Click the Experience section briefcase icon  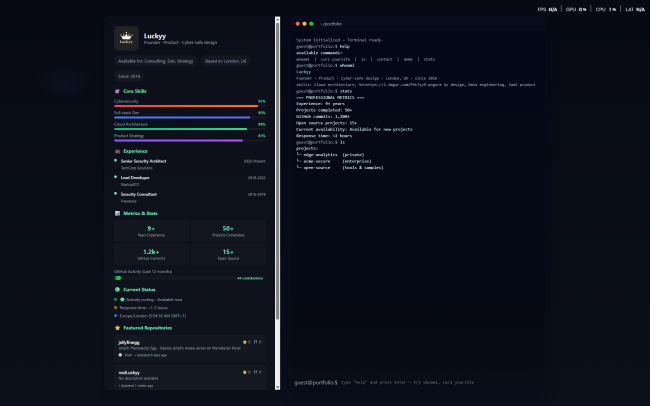click(117, 151)
